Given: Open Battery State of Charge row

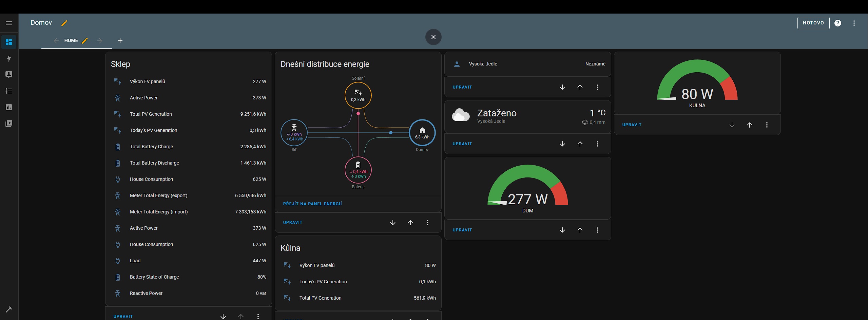Looking at the screenshot, I should pyautogui.click(x=189, y=277).
